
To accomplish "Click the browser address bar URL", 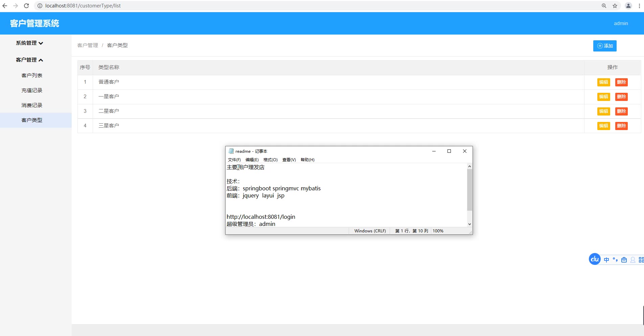I will tap(83, 6).
